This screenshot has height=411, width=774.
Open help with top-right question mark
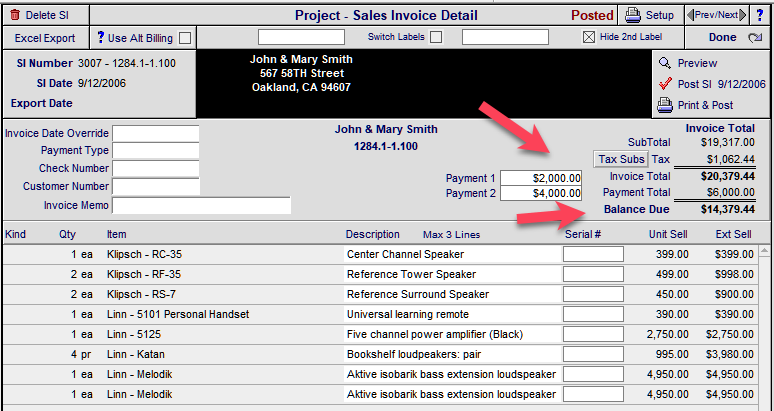[x=760, y=15]
